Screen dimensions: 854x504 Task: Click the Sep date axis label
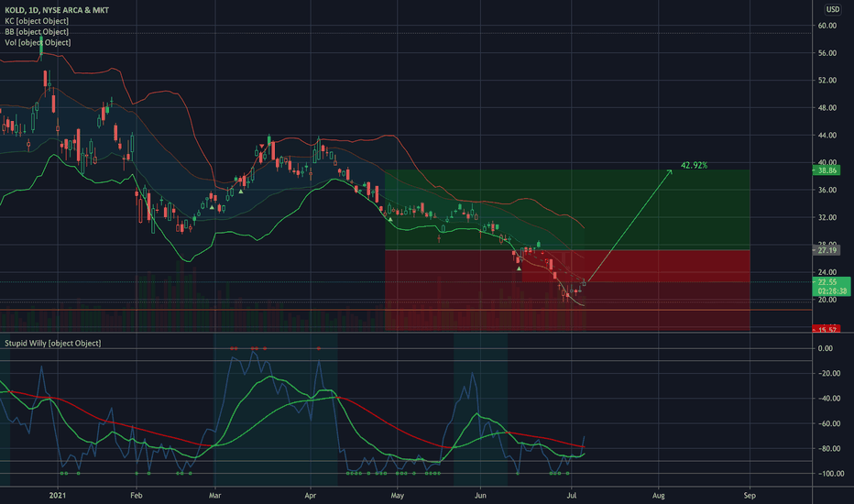pyautogui.click(x=750, y=495)
